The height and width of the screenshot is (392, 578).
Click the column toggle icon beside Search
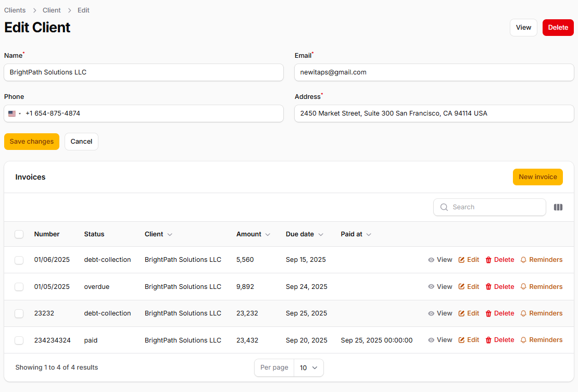coord(558,207)
